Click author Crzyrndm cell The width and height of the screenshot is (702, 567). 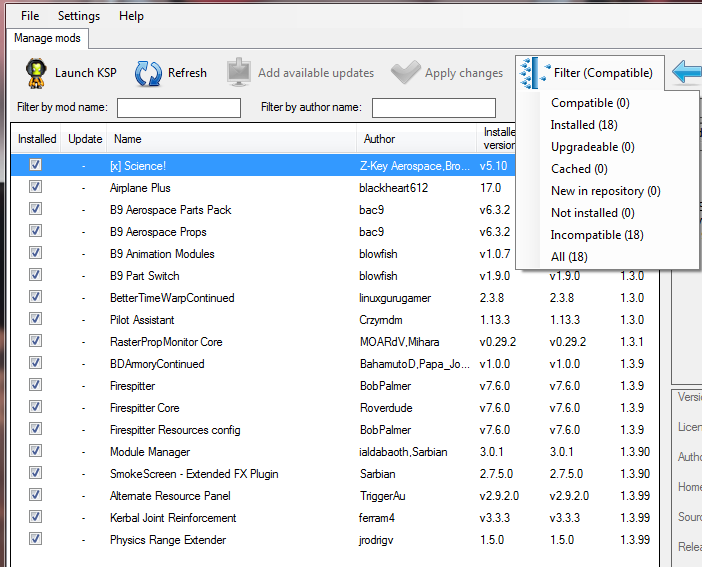381,320
